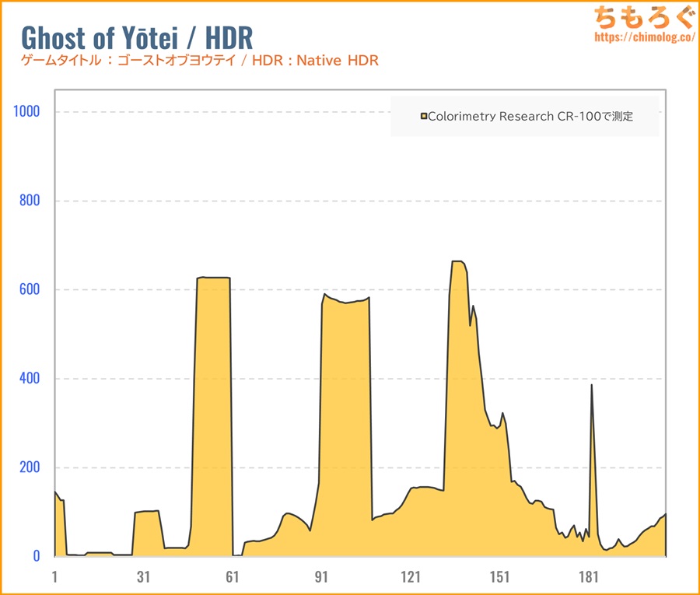700x595 pixels.
Task: Open the chimolog.co URL link
Action: pos(644,37)
